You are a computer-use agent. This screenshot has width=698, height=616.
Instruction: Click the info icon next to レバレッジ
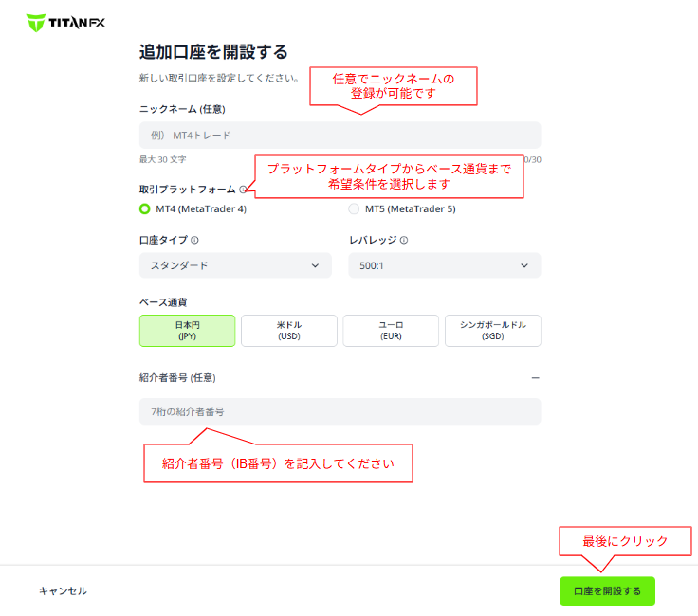click(x=404, y=240)
